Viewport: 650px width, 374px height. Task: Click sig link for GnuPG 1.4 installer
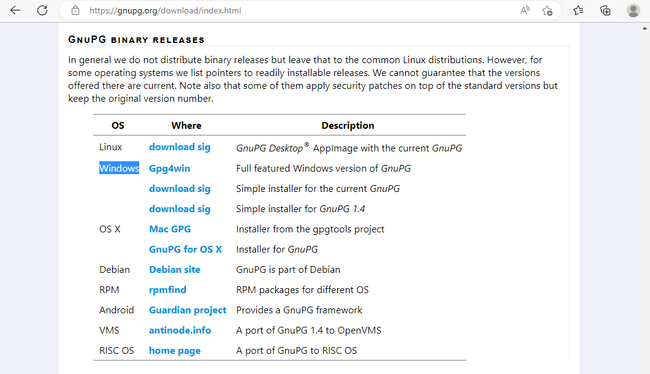coord(204,209)
